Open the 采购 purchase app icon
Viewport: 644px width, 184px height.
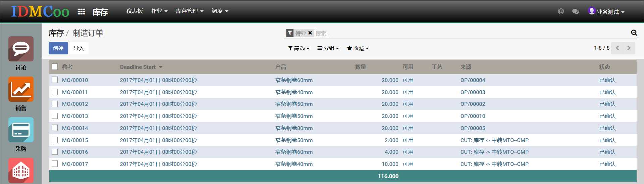coord(21,130)
